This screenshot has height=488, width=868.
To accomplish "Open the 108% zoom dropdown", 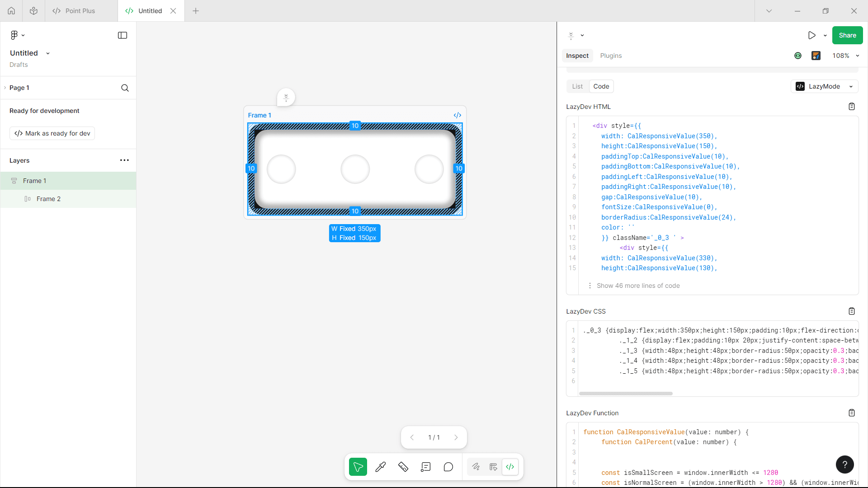I will click(x=846, y=55).
